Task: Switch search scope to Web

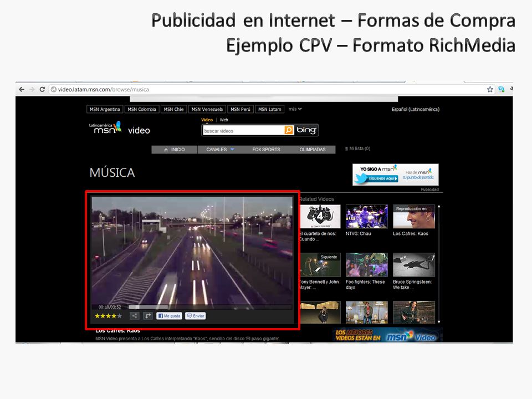Action: pyautogui.click(x=224, y=120)
